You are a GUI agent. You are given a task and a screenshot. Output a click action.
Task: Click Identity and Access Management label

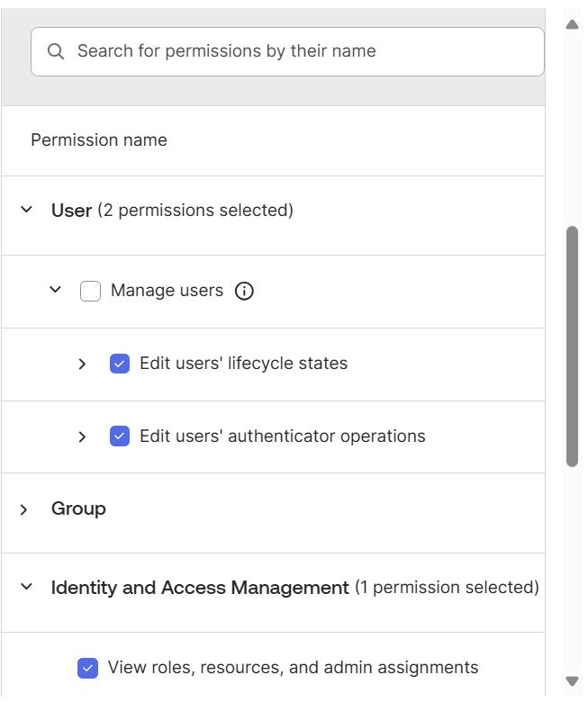[200, 588]
